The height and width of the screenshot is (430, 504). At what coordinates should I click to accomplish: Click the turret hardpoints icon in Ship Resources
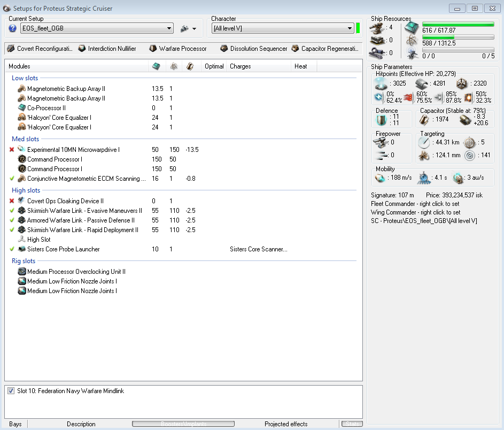coord(377,28)
